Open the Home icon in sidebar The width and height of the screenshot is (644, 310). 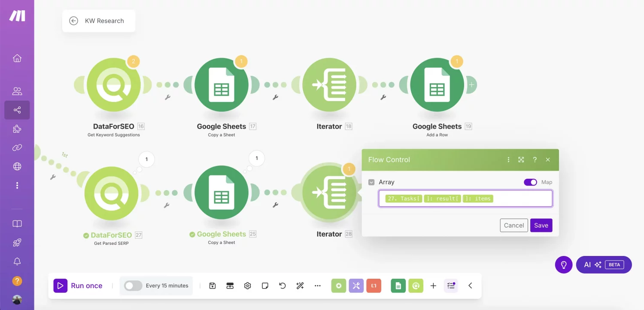coord(17,58)
